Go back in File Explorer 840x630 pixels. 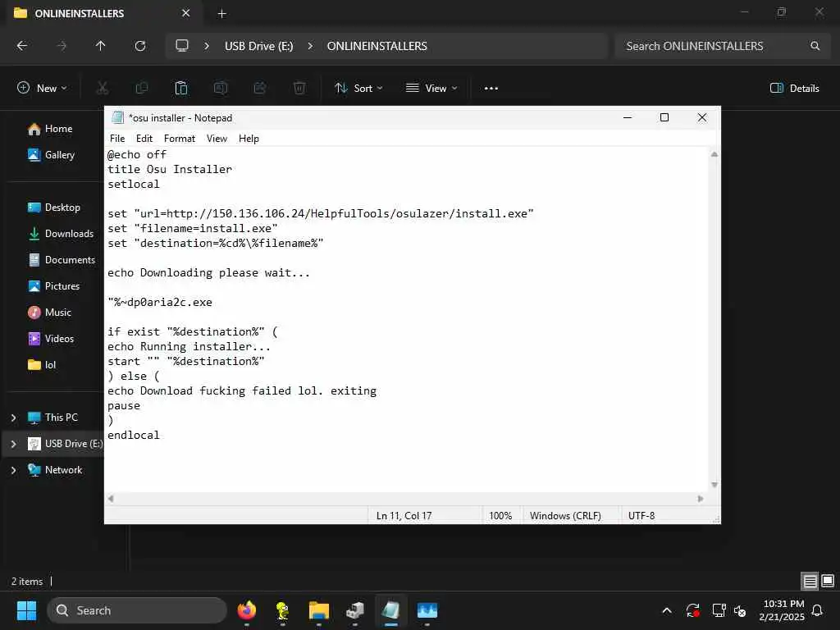tap(22, 46)
